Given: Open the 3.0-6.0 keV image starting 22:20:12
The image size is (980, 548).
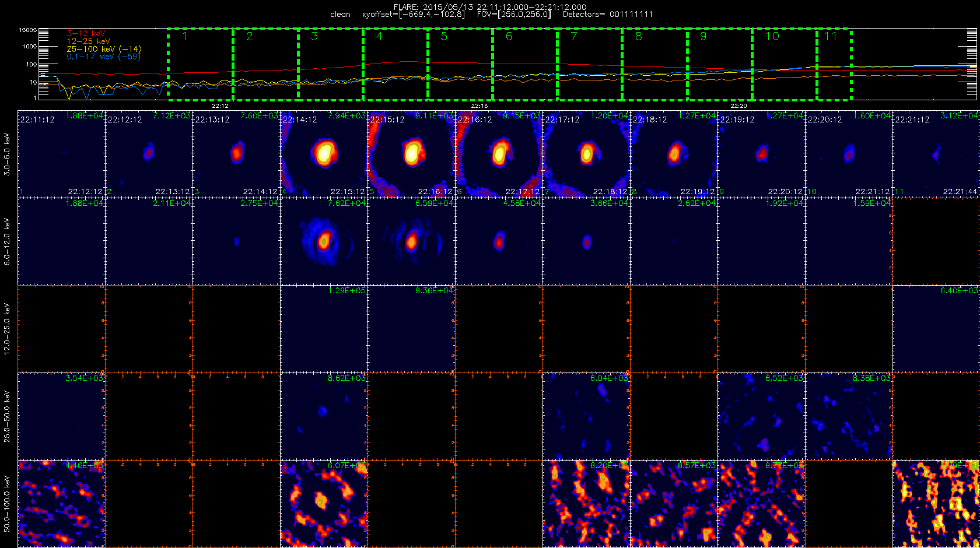Looking at the screenshot, I should [x=849, y=154].
